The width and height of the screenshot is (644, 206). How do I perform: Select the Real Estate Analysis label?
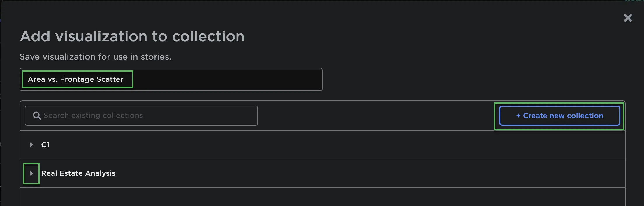pos(78,173)
